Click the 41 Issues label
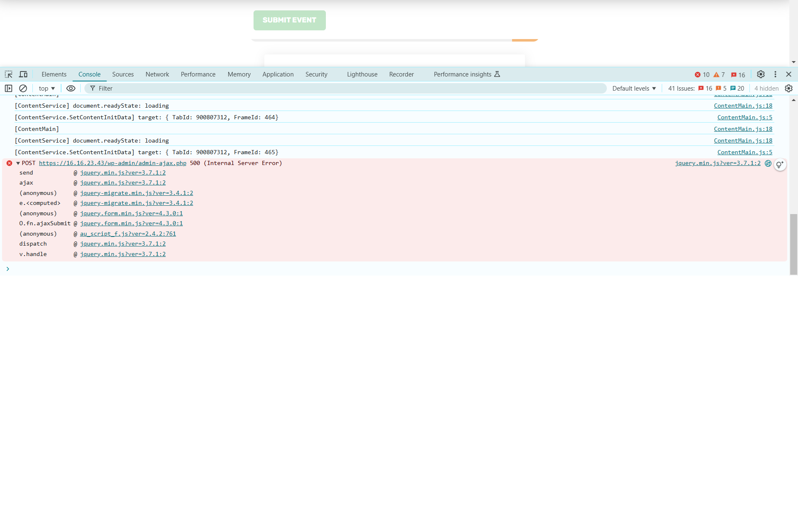 coord(681,89)
